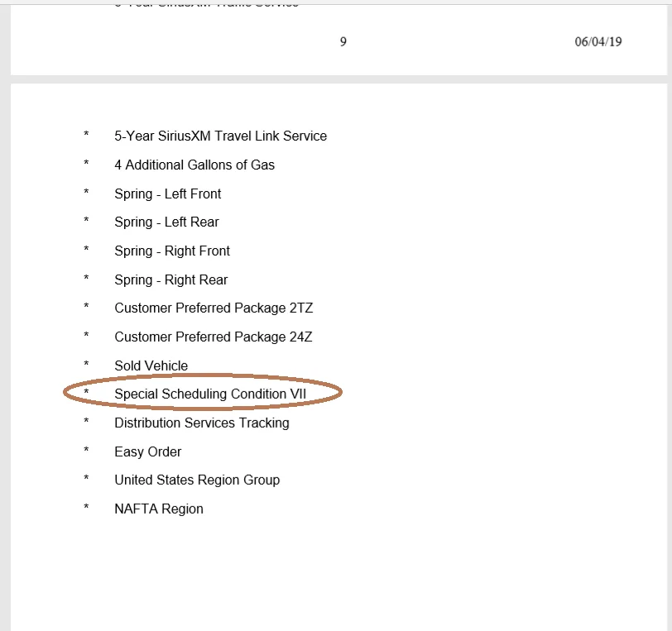The image size is (672, 631).
Task: Select '4 Additional Gallons of Gas' text
Action: (x=194, y=165)
